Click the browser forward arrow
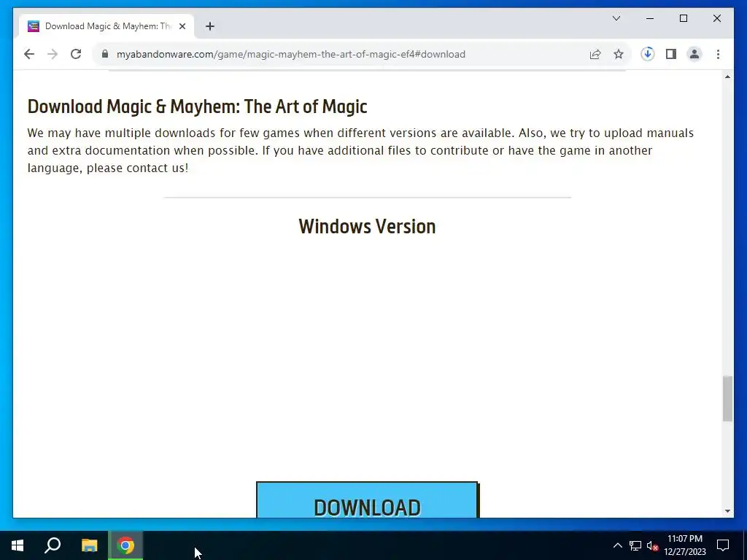The image size is (747, 560). pyautogui.click(x=53, y=54)
